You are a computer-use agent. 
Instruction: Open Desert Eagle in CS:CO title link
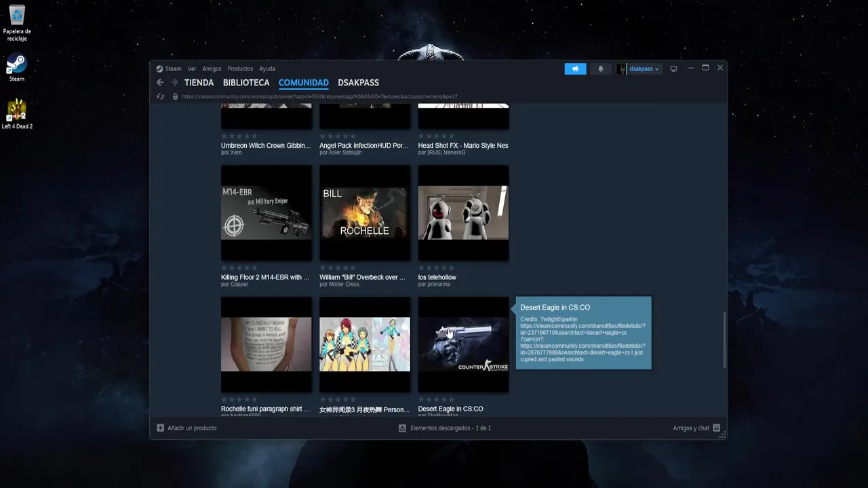450,409
